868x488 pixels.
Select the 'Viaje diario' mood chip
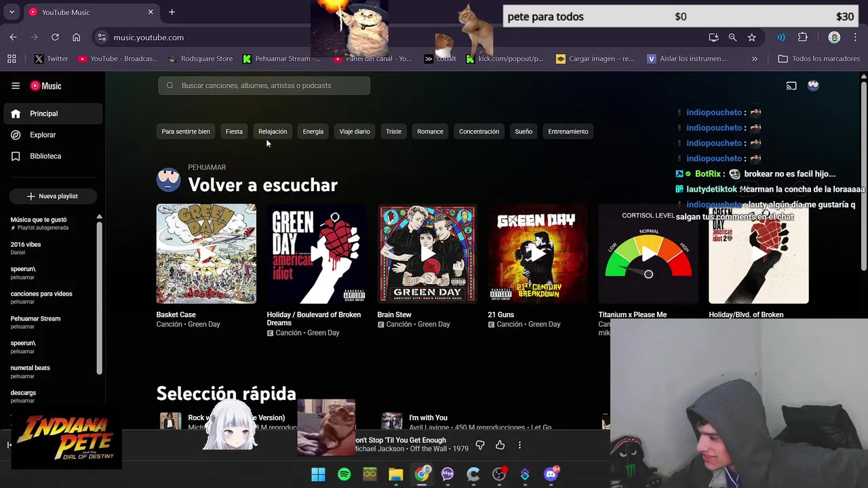355,131
